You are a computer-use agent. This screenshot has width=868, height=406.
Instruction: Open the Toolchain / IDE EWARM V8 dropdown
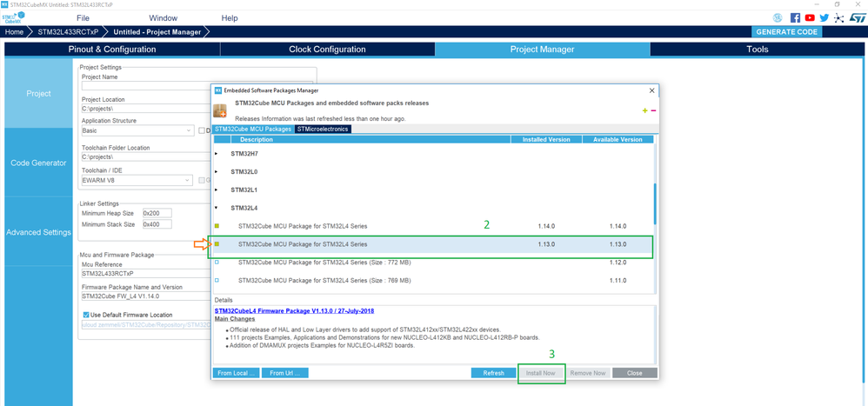coord(137,180)
